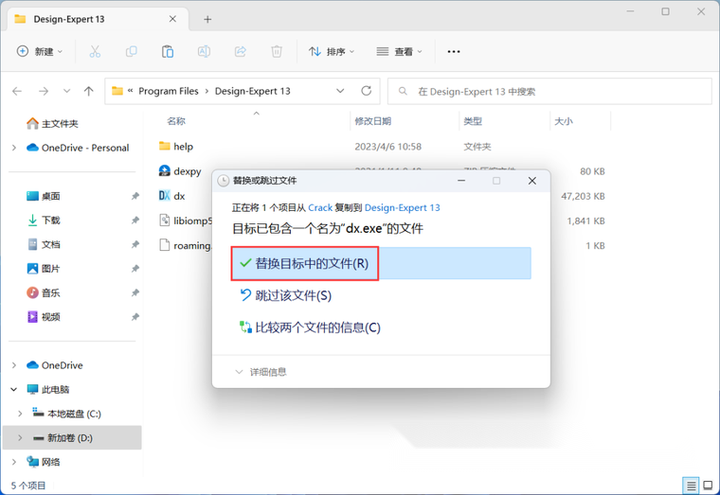This screenshot has height=495, width=720.
Task: Open the three-dot more options menu
Action: tap(454, 51)
